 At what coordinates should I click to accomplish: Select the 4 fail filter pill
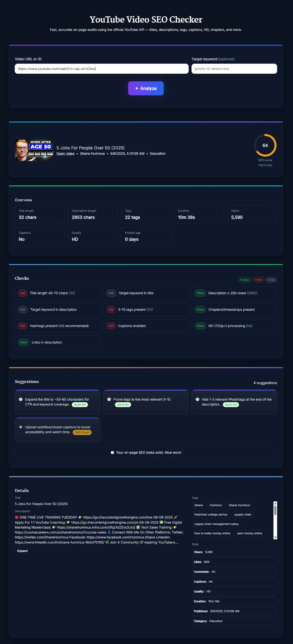point(258,280)
